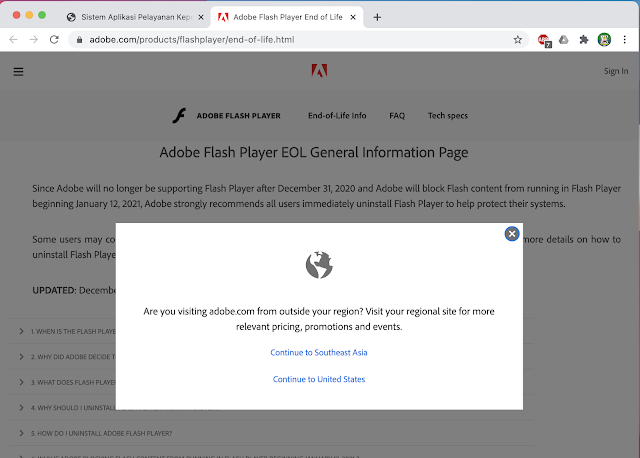Bookmark this page with star icon
Screen dimensions: 640x458
518,40
